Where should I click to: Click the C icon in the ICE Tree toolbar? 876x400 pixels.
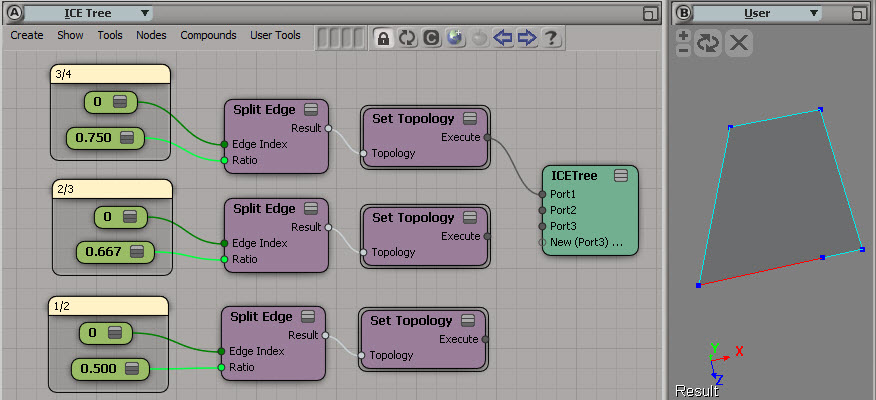point(431,38)
